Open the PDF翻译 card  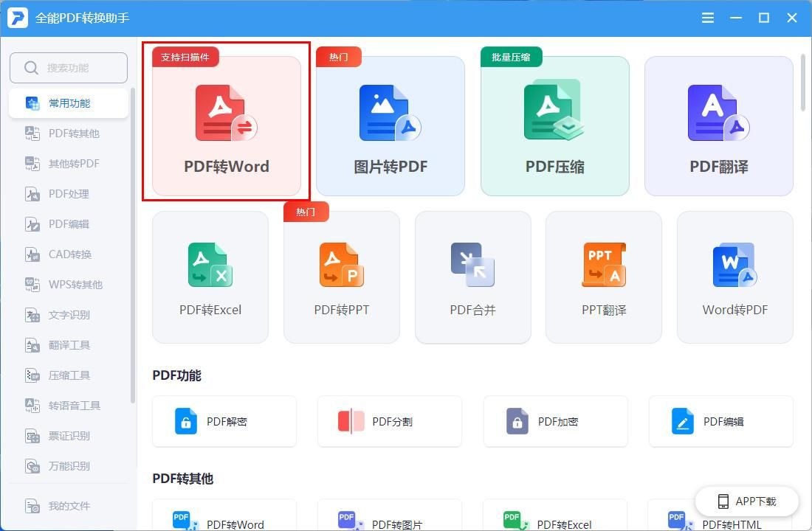719,126
